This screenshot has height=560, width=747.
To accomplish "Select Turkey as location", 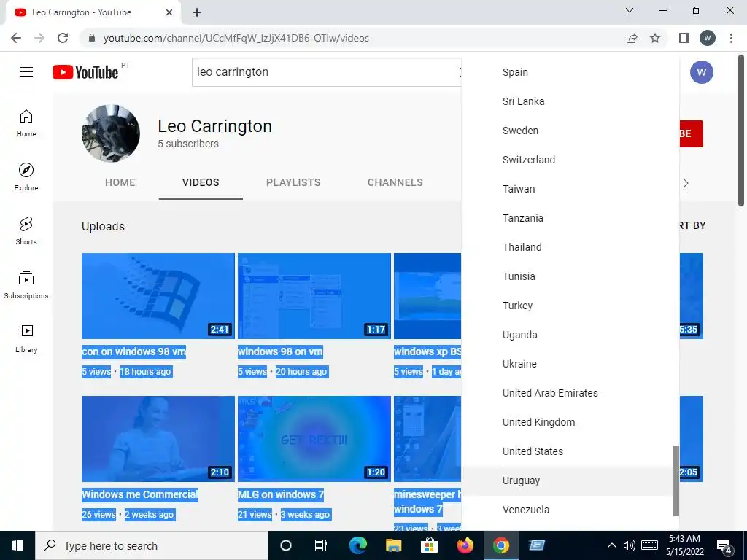I will pos(570,306).
